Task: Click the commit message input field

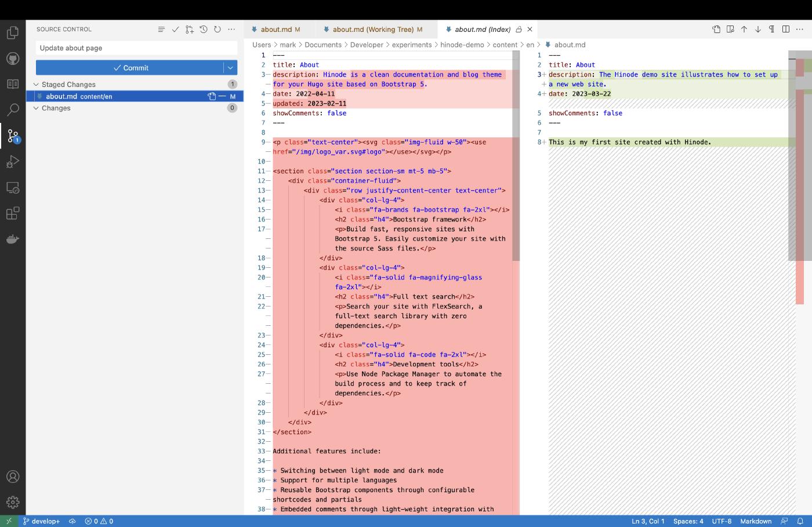Action: click(x=137, y=48)
